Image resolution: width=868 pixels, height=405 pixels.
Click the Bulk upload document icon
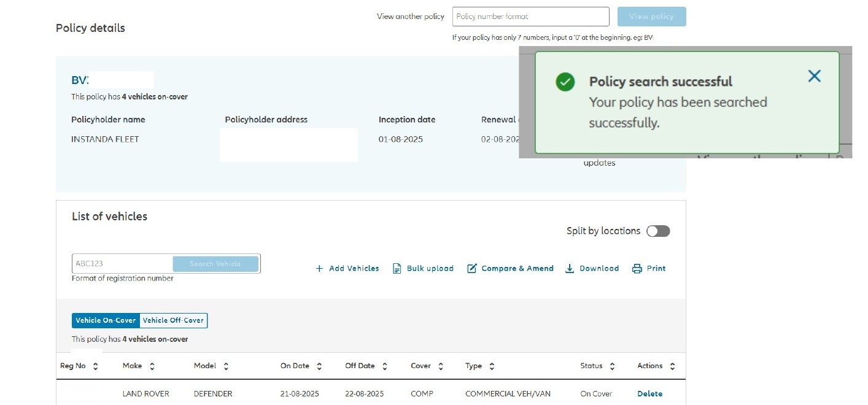point(397,269)
